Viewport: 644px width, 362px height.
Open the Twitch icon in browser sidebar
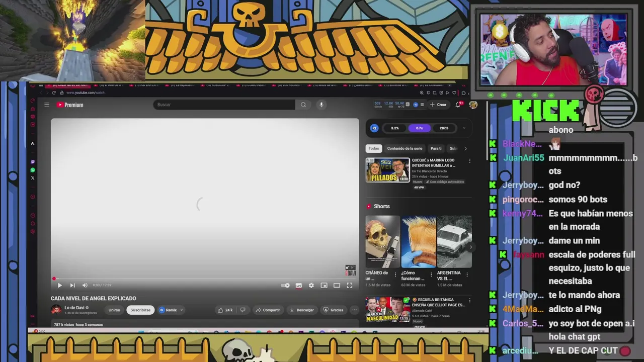click(x=33, y=162)
